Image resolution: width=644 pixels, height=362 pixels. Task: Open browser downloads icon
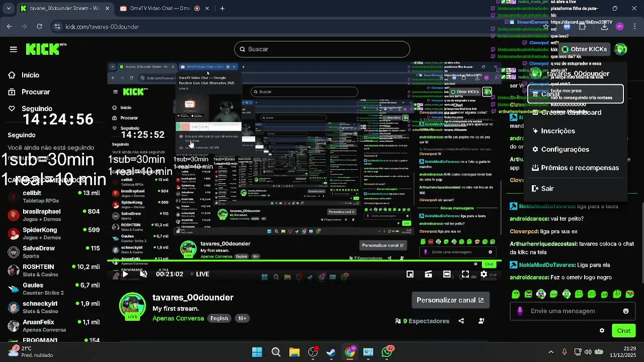point(604,27)
